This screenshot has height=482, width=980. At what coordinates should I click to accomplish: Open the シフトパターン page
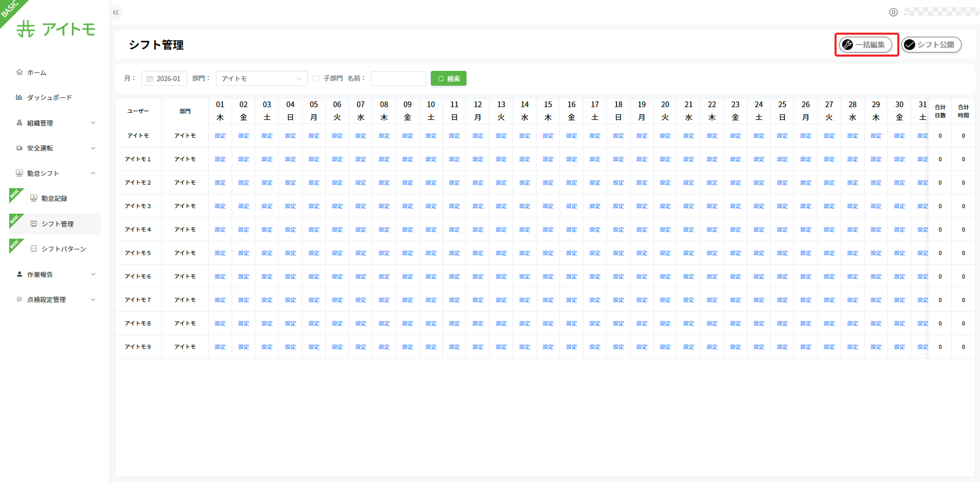tap(63, 249)
